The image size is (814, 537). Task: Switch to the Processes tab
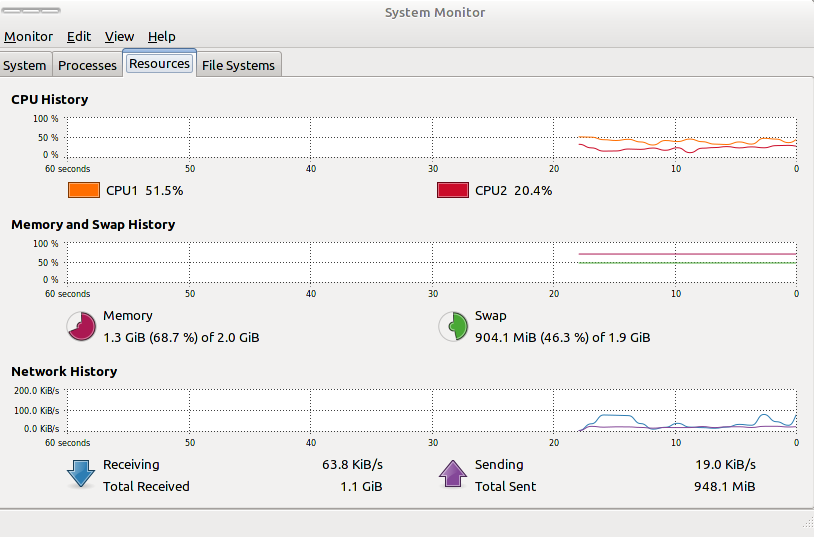(x=87, y=65)
